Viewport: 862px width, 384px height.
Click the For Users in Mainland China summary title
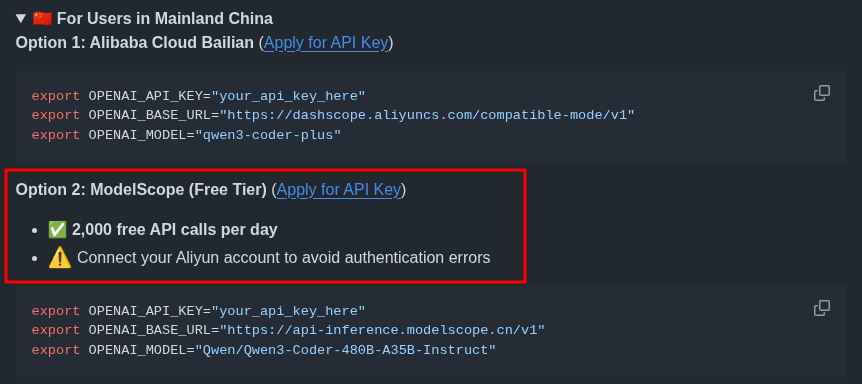[165, 19]
